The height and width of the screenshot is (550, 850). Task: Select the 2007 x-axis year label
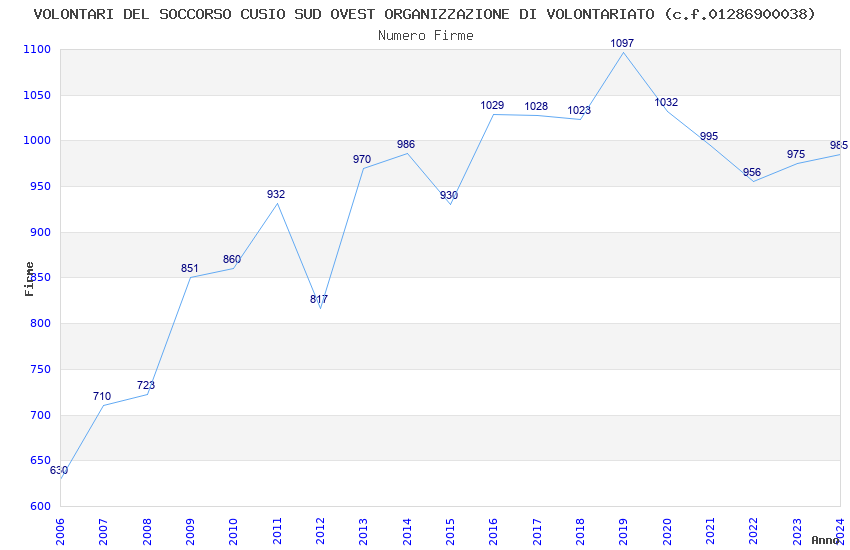click(103, 532)
